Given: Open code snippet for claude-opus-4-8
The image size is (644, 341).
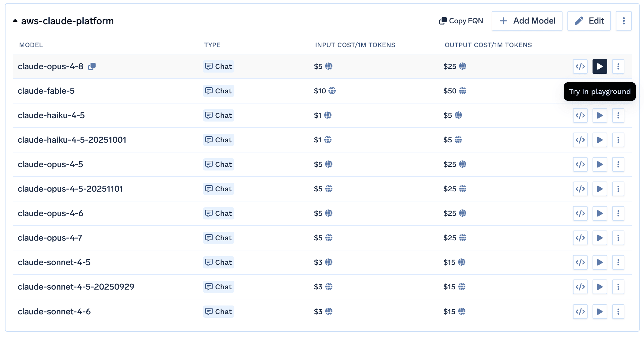Looking at the screenshot, I should 580,66.
